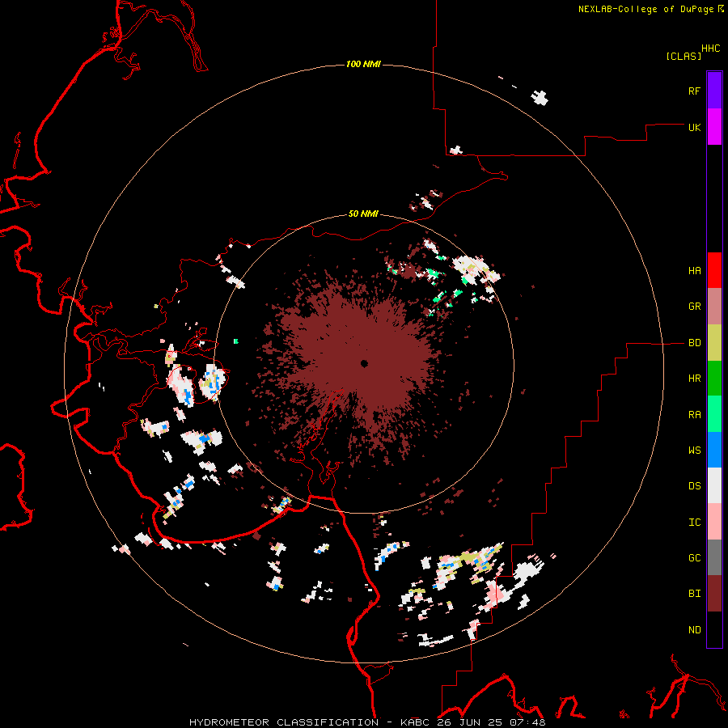
Task: Click the 'DS' legend label
Action: click(694, 486)
